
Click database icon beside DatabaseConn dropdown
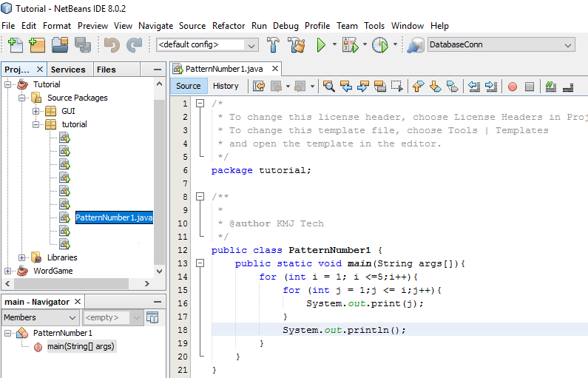(415, 45)
